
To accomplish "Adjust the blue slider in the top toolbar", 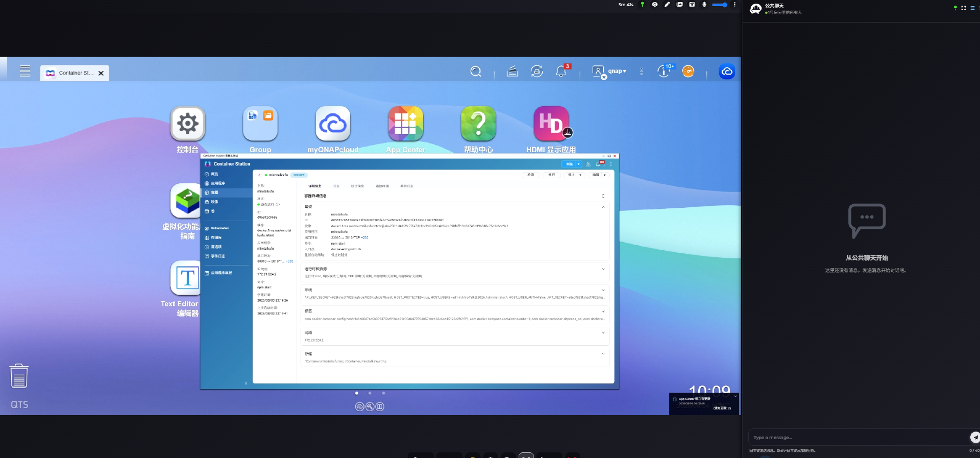I will (719, 5).
